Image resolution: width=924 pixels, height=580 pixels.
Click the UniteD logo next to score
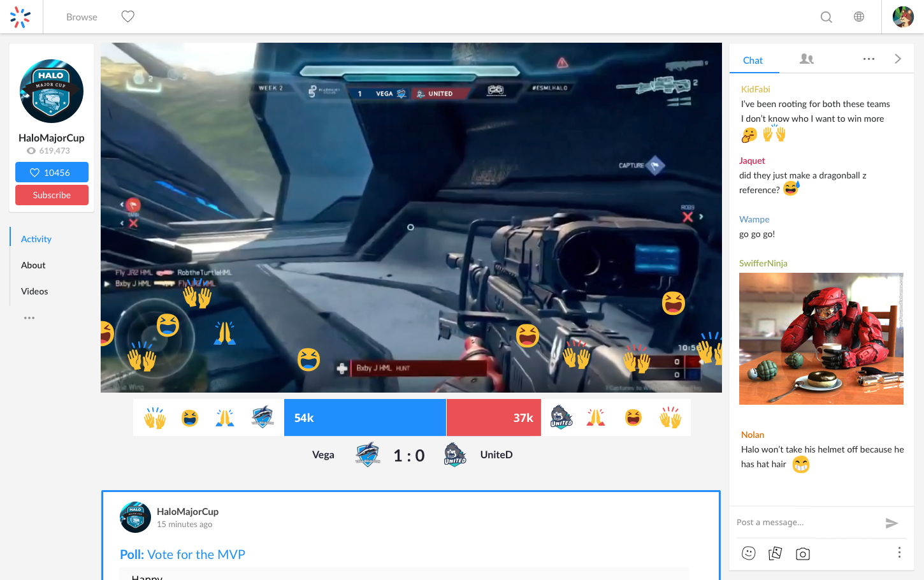pos(455,454)
